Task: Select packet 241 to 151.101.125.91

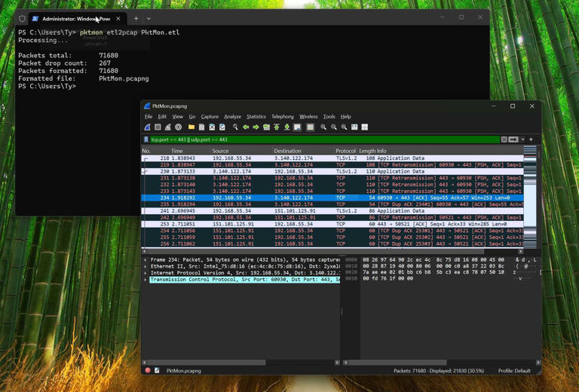Action: [x=332, y=211]
